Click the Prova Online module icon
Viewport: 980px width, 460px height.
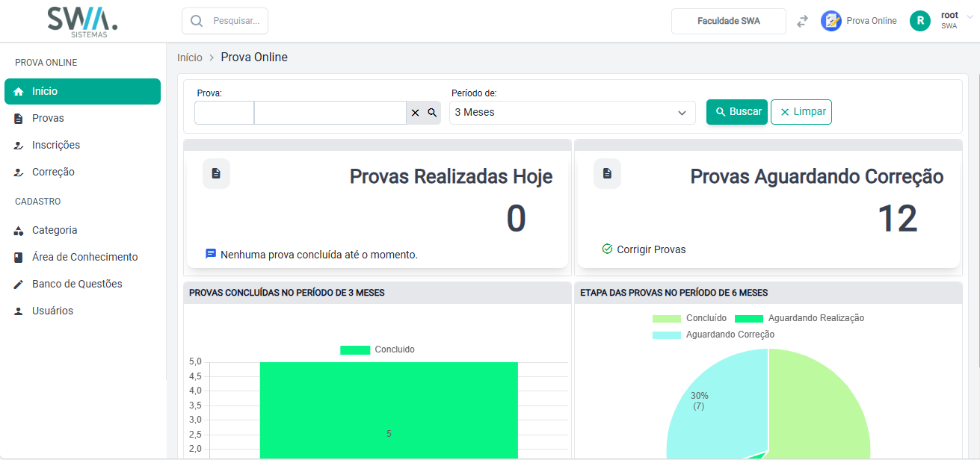coord(831,21)
